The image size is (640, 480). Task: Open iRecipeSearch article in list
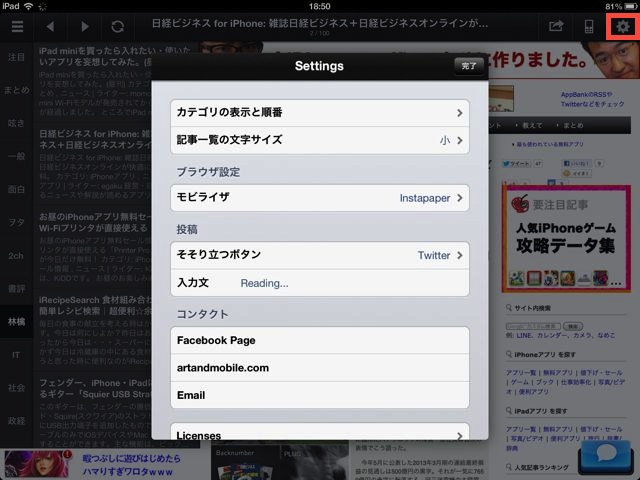click(x=95, y=330)
